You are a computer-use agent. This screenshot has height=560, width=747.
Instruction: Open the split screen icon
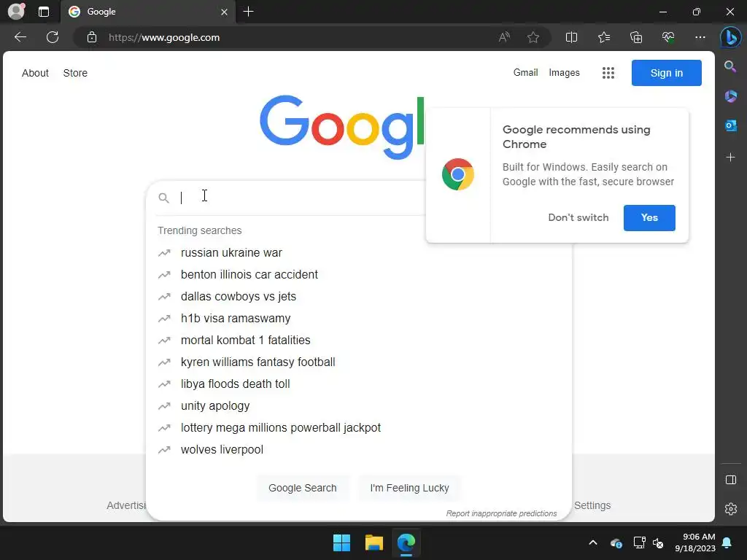[571, 37]
